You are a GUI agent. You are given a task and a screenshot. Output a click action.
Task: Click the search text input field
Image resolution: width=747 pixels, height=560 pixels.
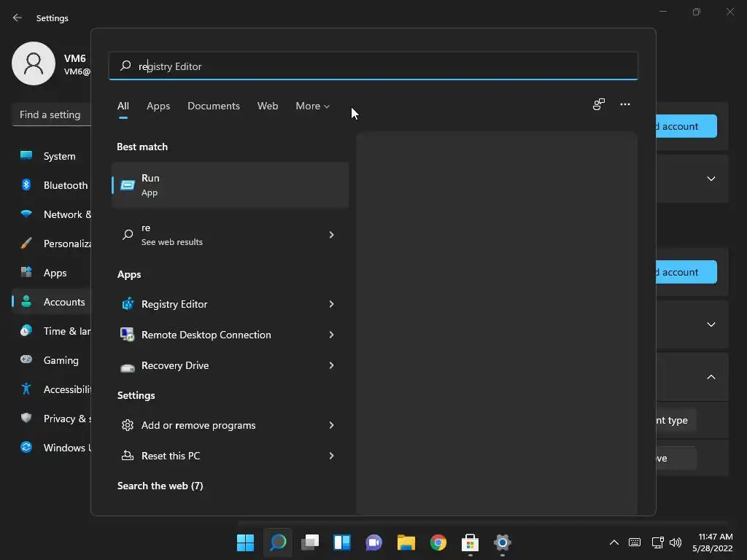(373, 66)
